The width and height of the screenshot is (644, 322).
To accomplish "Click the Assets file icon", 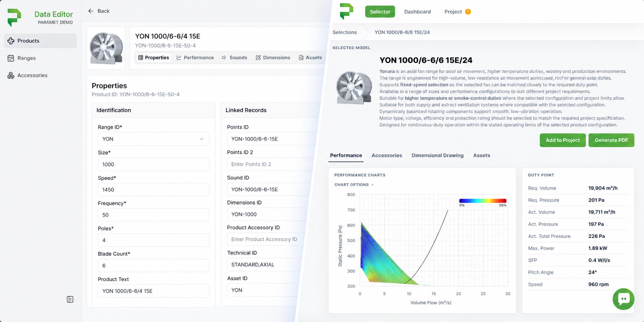I will pyautogui.click(x=301, y=57).
